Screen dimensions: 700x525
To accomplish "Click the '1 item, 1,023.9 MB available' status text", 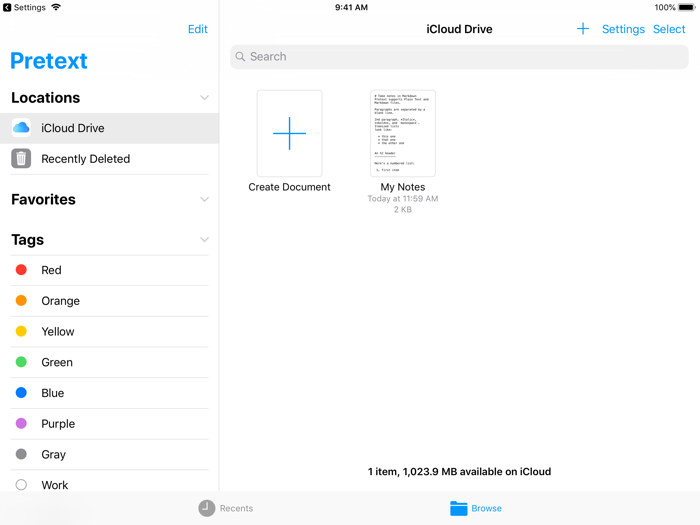I will tap(459, 472).
